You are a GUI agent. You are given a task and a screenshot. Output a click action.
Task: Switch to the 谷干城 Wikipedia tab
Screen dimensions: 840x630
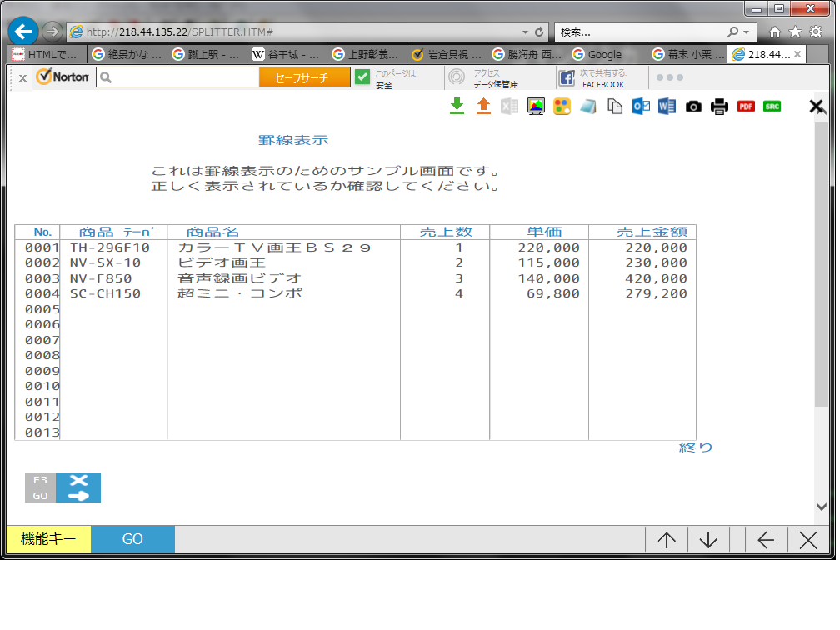tap(287, 55)
